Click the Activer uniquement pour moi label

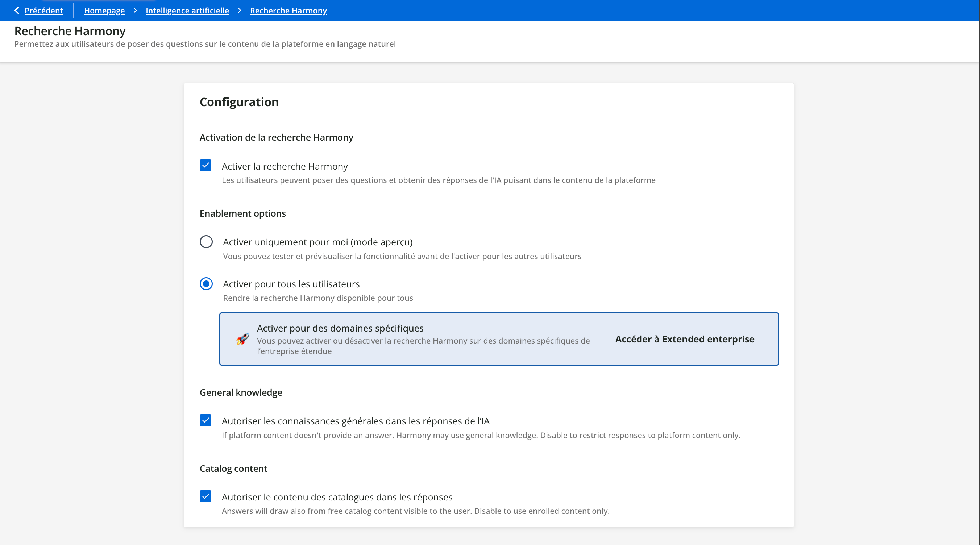point(317,242)
